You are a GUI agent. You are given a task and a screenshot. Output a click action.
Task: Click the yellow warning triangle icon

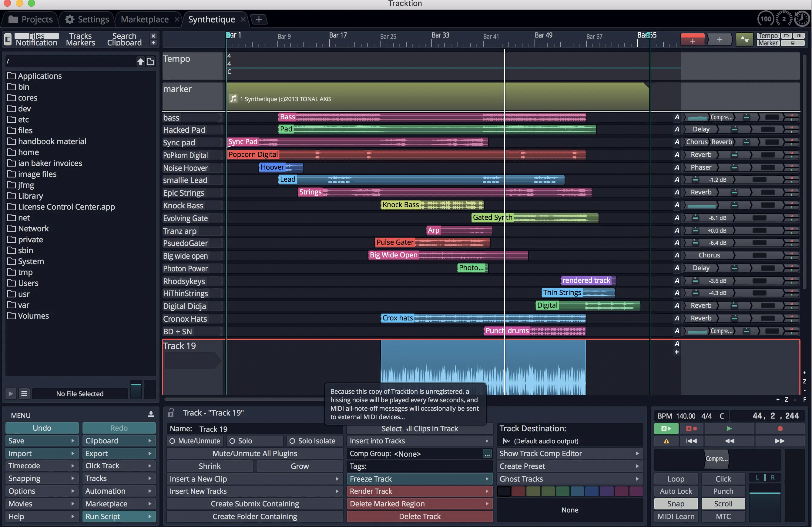tap(666, 441)
